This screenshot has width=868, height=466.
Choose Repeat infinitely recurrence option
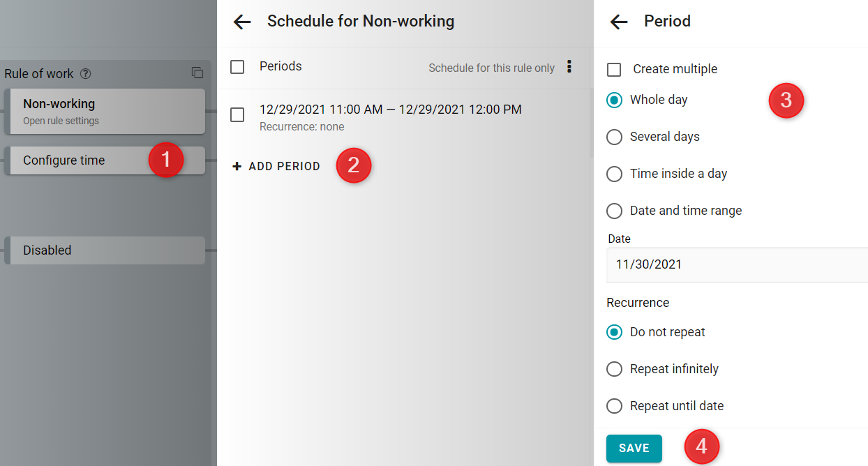click(614, 369)
